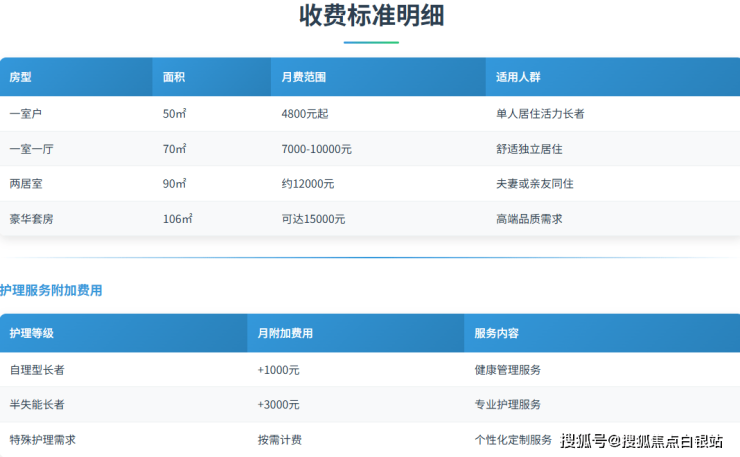
Task: Click the 面积 column header
Action: point(173,77)
